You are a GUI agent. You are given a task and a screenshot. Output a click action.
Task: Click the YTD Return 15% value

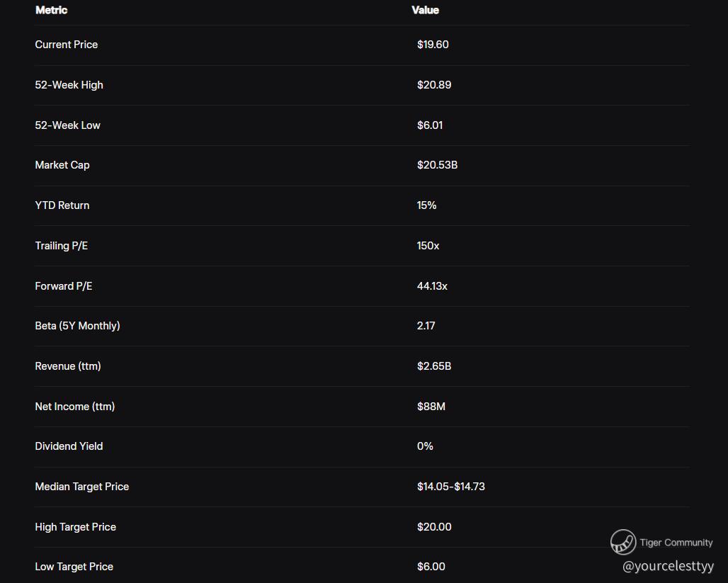click(x=426, y=205)
